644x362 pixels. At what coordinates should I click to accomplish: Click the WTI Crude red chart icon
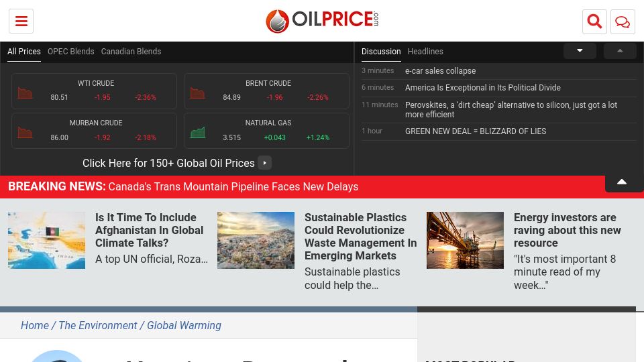click(25, 93)
